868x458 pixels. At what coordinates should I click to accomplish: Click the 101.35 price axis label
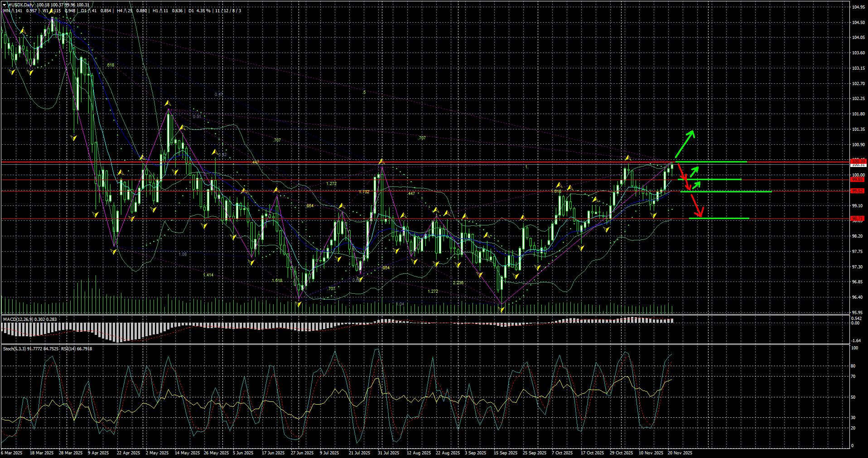(858, 129)
